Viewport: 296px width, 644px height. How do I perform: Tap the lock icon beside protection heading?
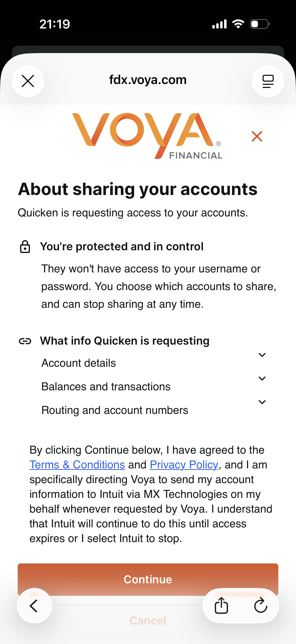[x=25, y=247]
